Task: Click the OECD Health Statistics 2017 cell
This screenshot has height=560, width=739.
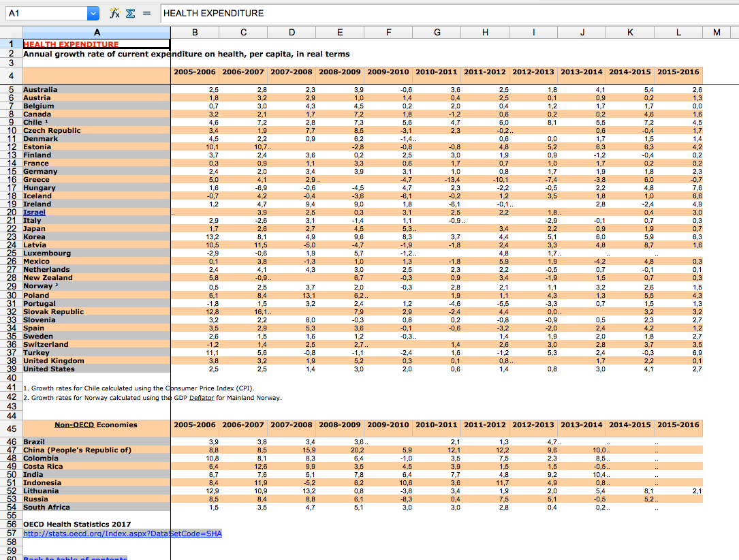Action: pyautogui.click(x=77, y=525)
